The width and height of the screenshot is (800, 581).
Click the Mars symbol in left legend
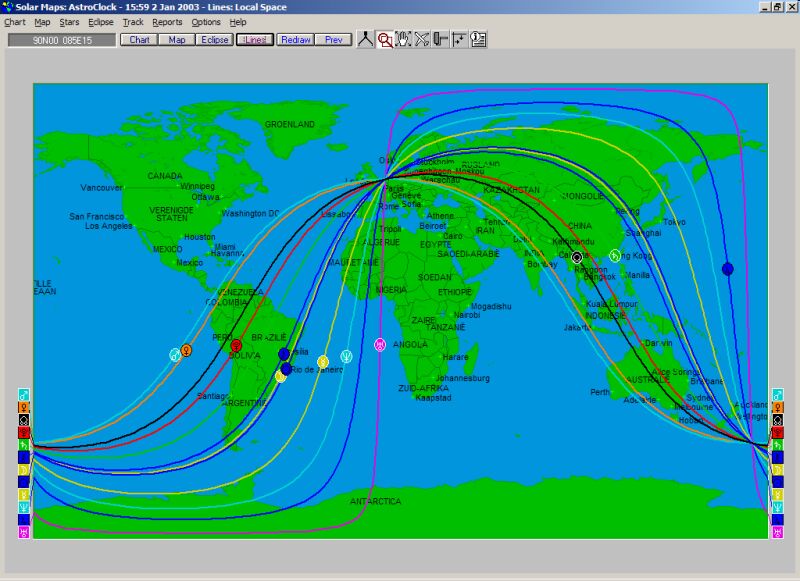pos(24,394)
